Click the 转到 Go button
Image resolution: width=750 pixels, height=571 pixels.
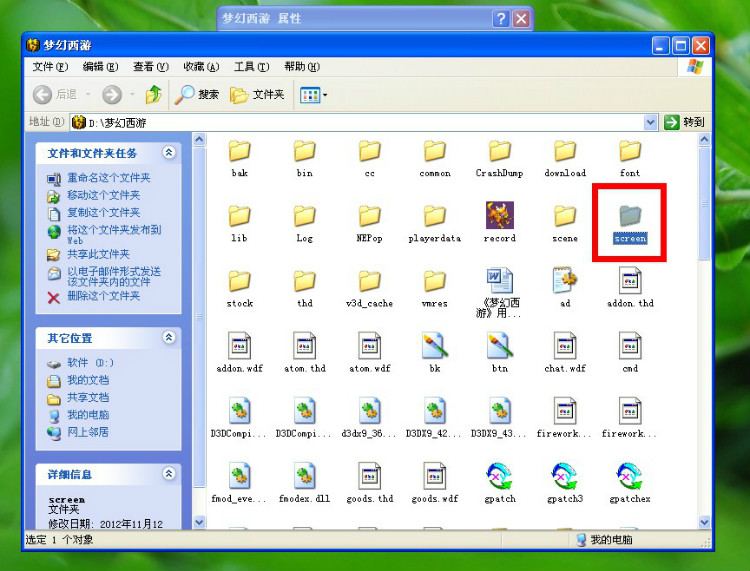pos(684,122)
